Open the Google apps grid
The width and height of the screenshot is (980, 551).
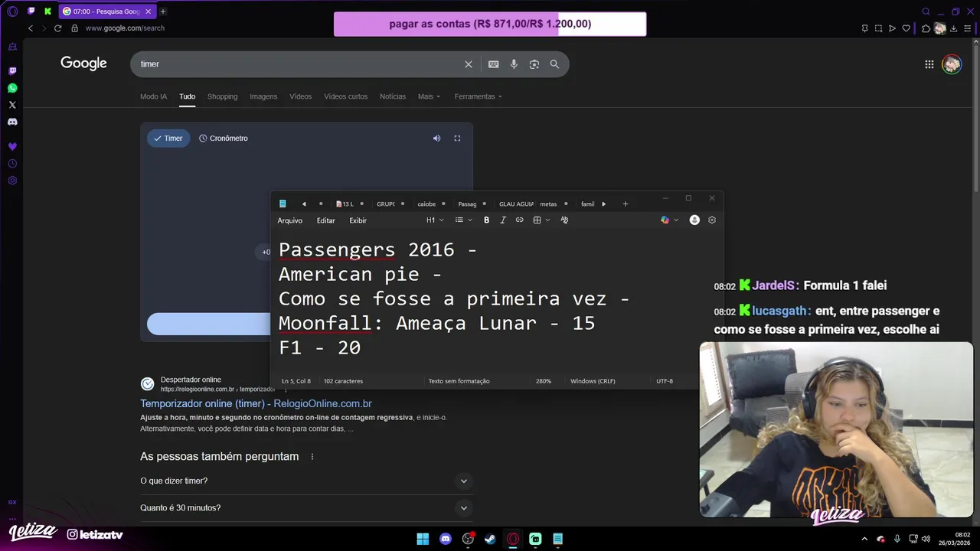[929, 64]
